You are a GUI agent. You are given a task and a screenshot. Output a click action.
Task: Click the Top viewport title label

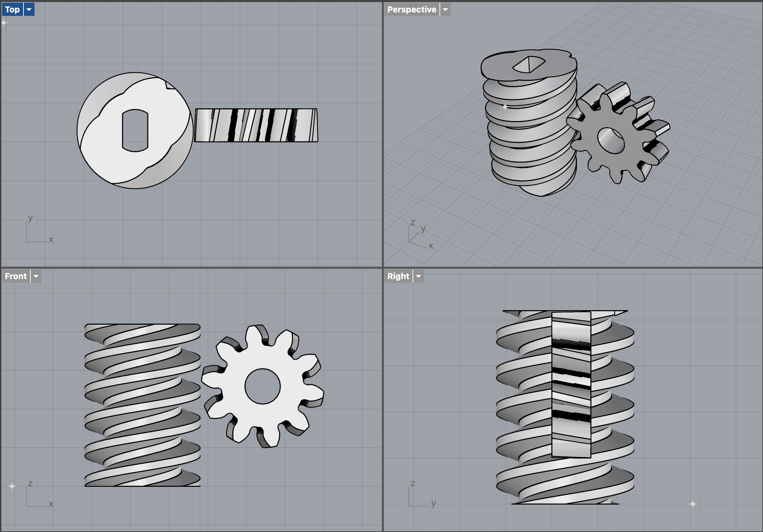[x=12, y=10]
